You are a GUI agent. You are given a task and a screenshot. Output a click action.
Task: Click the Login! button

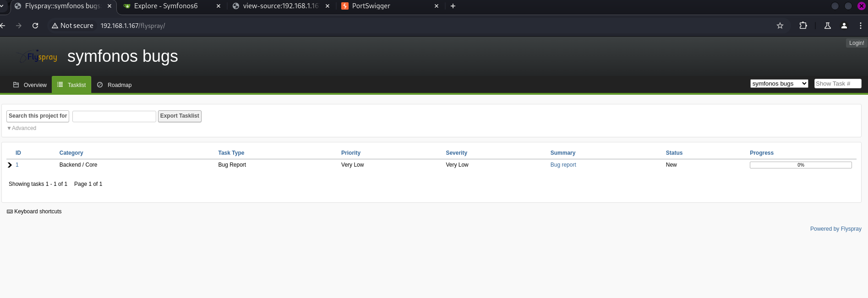click(856, 43)
